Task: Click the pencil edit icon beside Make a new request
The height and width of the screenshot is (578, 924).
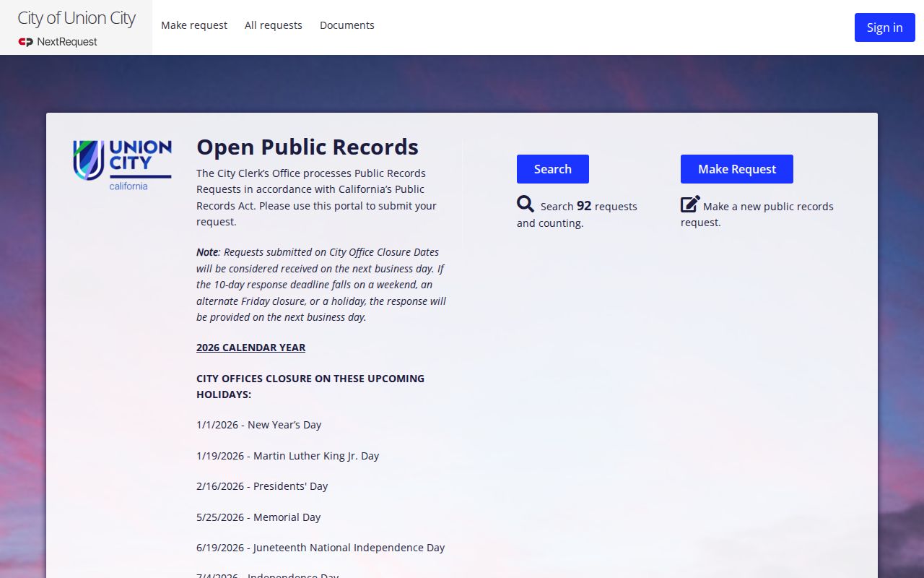Action: tap(690, 204)
